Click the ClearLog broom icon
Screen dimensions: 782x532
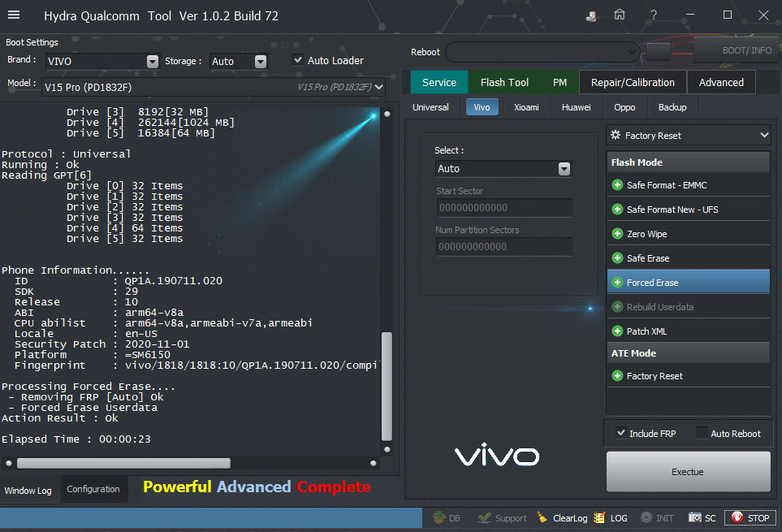[x=542, y=518]
